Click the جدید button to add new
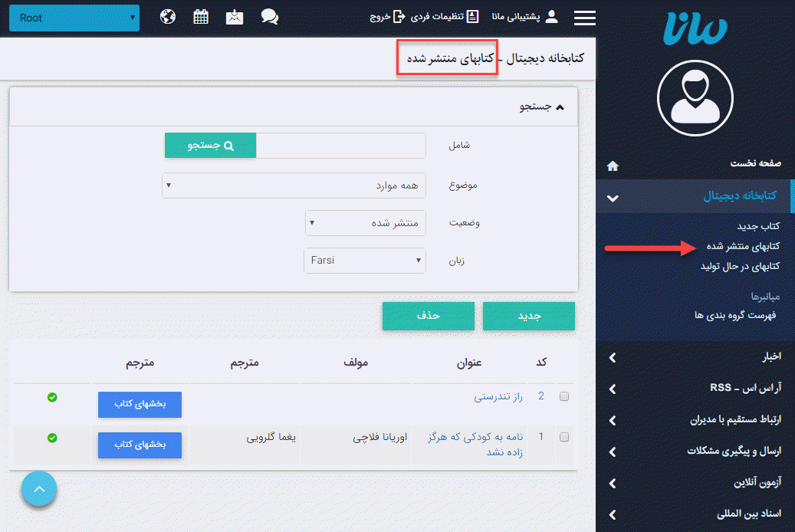The height and width of the screenshot is (532, 795). click(x=528, y=316)
